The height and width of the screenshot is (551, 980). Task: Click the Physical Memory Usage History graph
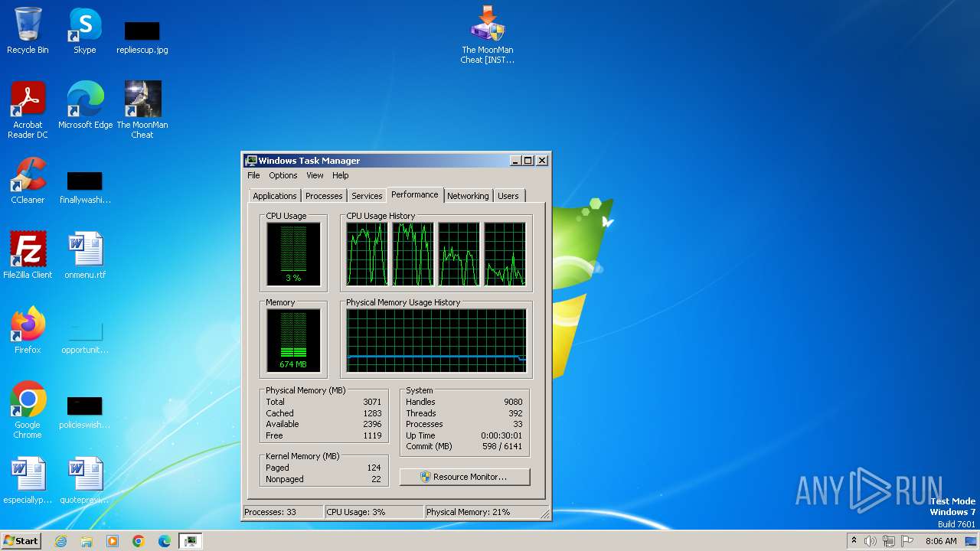pos(436,341)
